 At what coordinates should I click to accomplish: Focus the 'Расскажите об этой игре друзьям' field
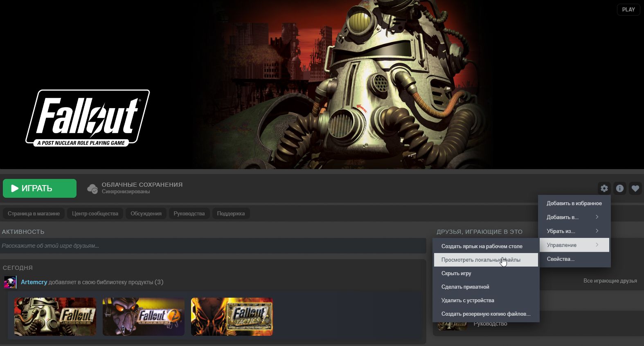213,246
